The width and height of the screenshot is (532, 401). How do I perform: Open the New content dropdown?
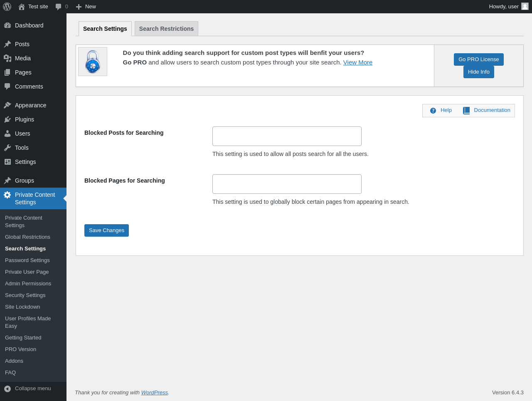tap(86, 7)
